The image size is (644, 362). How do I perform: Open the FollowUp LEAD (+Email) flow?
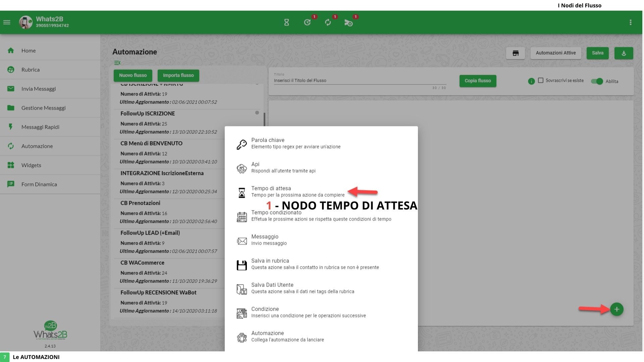169,243
